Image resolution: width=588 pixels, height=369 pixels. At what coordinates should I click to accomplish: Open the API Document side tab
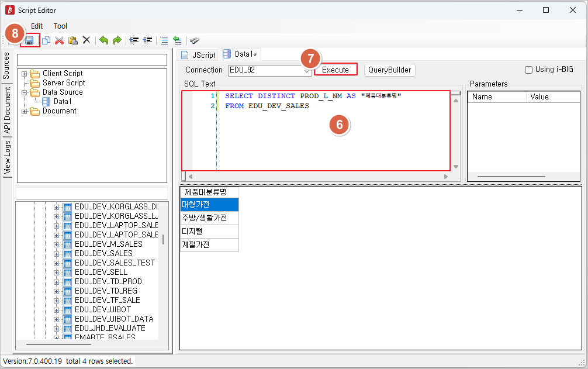7,112
